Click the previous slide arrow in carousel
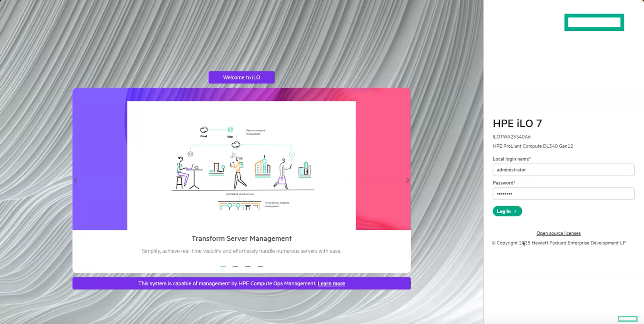Image resolution: width=644 pixels, height=324 pixels. tap(76, 181)
